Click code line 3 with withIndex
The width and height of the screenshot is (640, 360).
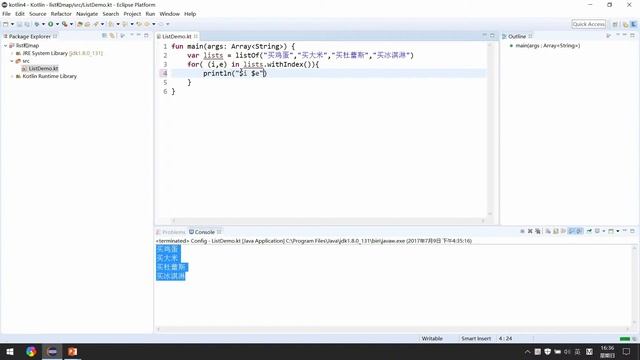coord(253,64)
